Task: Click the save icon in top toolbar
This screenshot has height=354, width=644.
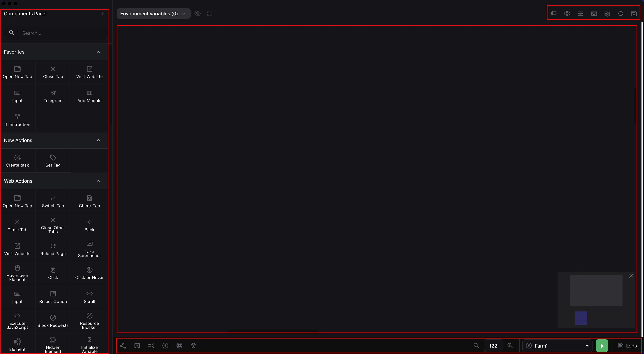Action: pyautogui.click(x=634, y=14)
